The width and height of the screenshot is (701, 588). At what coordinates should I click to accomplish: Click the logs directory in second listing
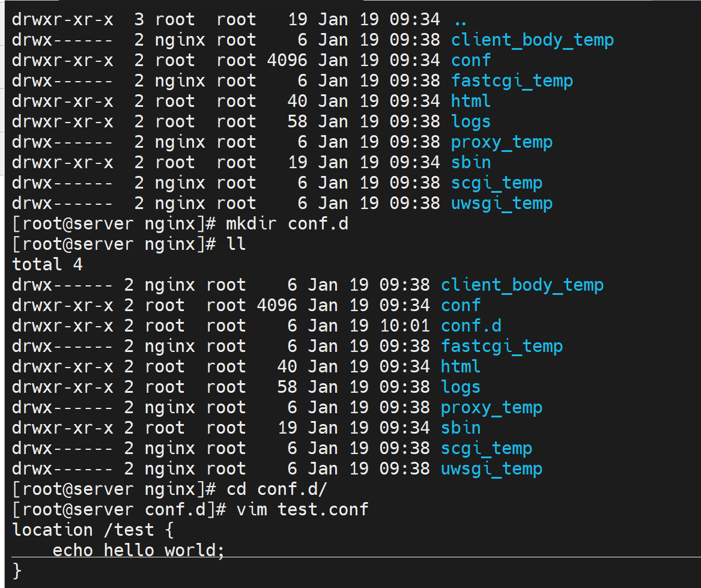(461, 387)
